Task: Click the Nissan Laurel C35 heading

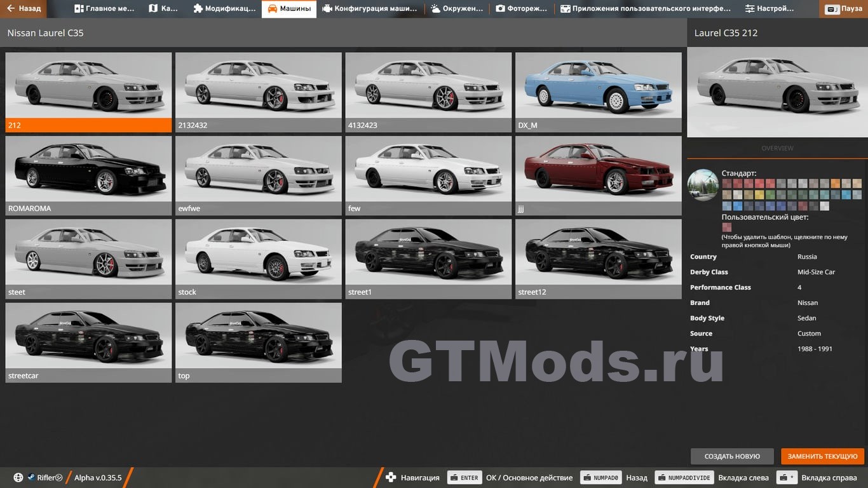Action: [x=45, y=33]
